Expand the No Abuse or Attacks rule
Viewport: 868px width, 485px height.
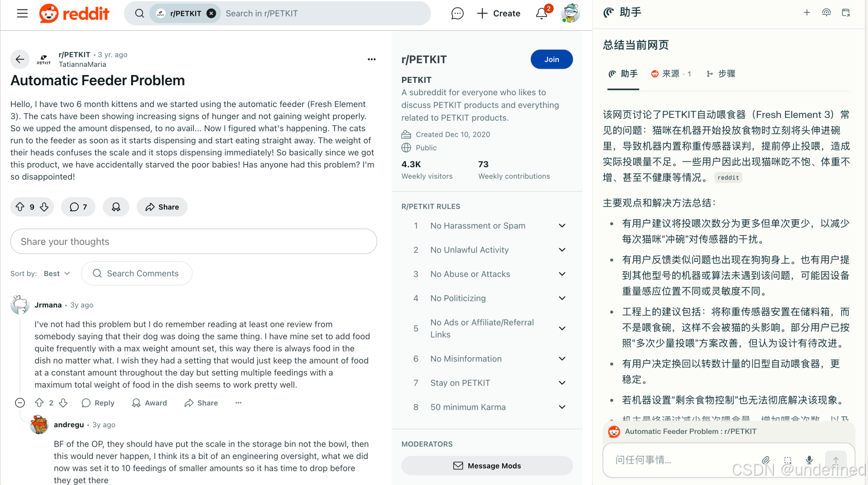coord(562,274)
